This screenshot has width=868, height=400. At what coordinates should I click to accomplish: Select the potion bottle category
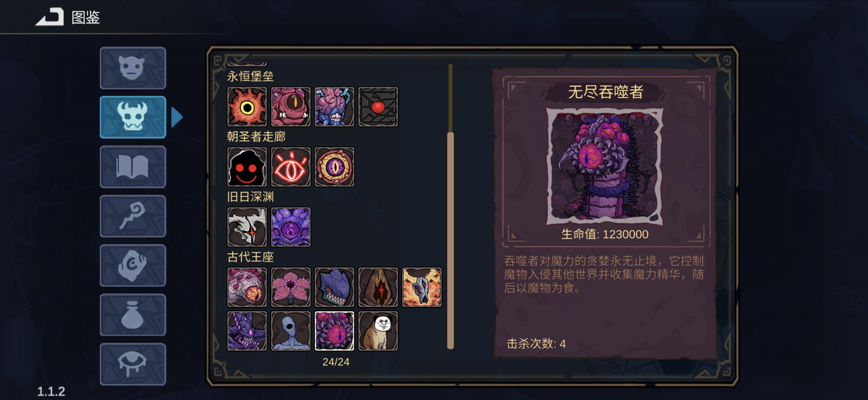[x=133, y=315]
